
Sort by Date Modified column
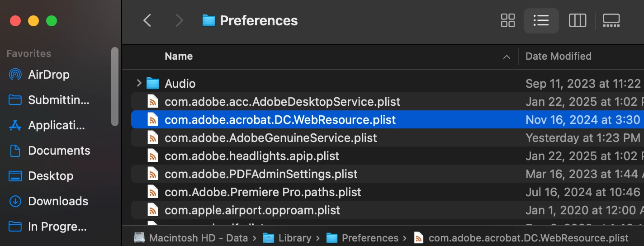pyautogui.click(x=558, y=57)
